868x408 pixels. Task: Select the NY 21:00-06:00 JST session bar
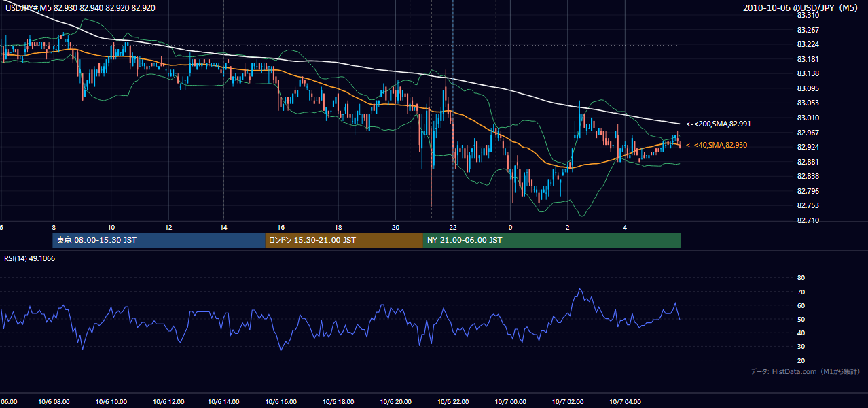click(x=552, y=240)
